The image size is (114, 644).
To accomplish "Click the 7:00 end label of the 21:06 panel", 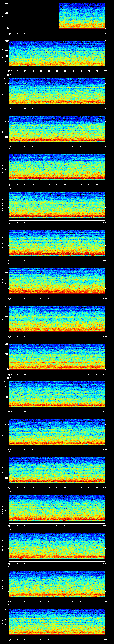I will [105, 109].
